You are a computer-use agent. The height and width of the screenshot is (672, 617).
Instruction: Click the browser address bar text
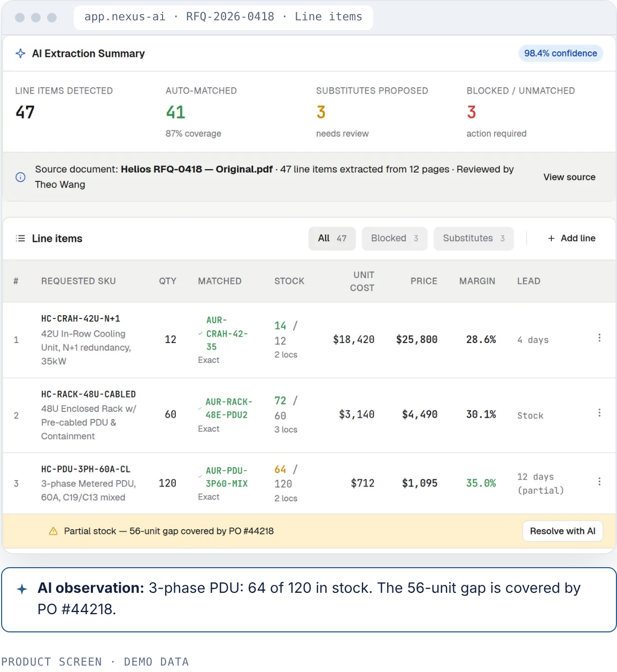[223, 17]
